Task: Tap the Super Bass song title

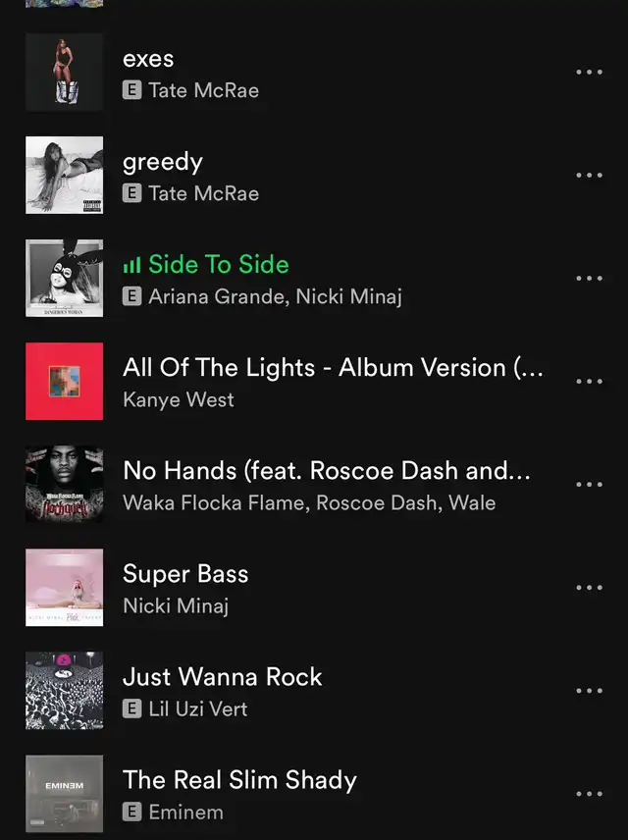Action: (185, 574)
